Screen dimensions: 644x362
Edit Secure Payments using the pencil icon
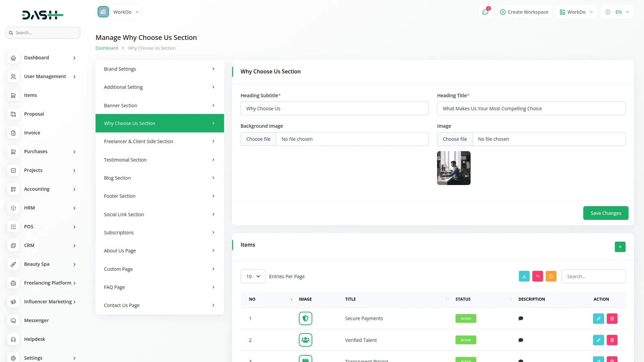598,318
